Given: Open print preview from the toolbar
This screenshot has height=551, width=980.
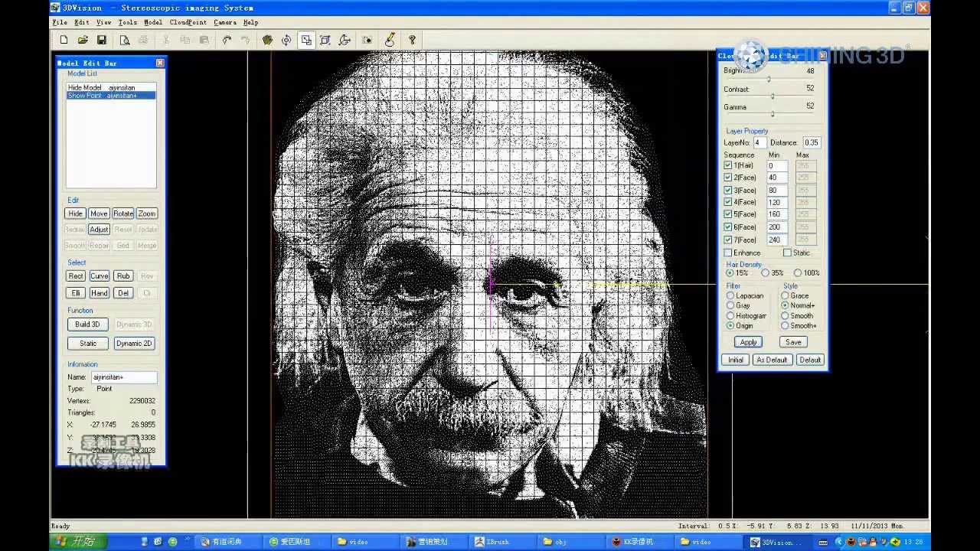Looking at the screenshot, I should 125,40.
